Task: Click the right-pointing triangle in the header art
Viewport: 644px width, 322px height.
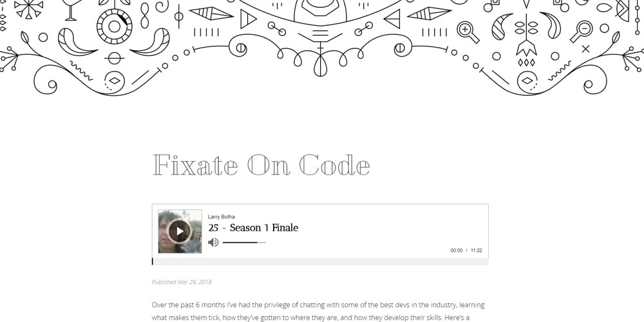Action: click(x=248, y=19)
